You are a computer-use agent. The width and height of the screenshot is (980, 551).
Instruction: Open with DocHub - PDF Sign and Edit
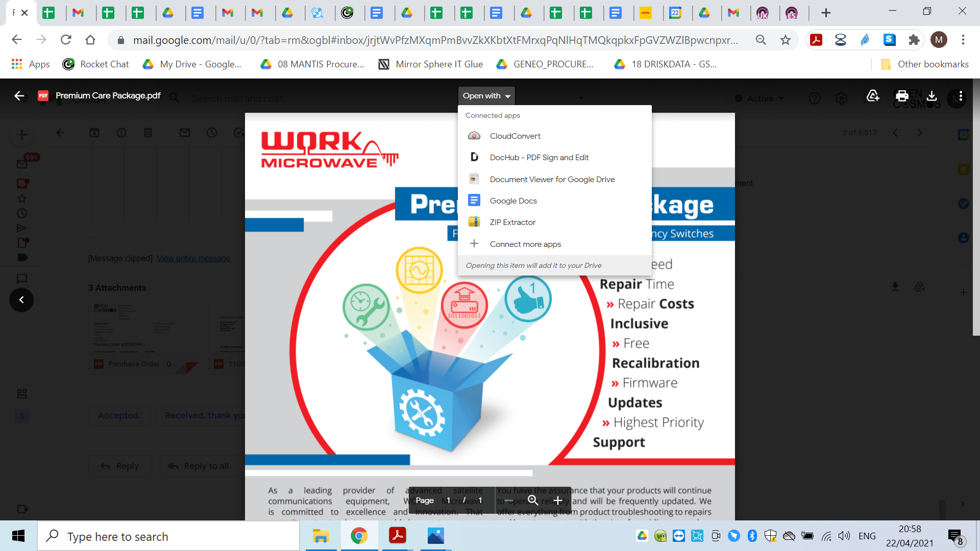tap(539, 158)
